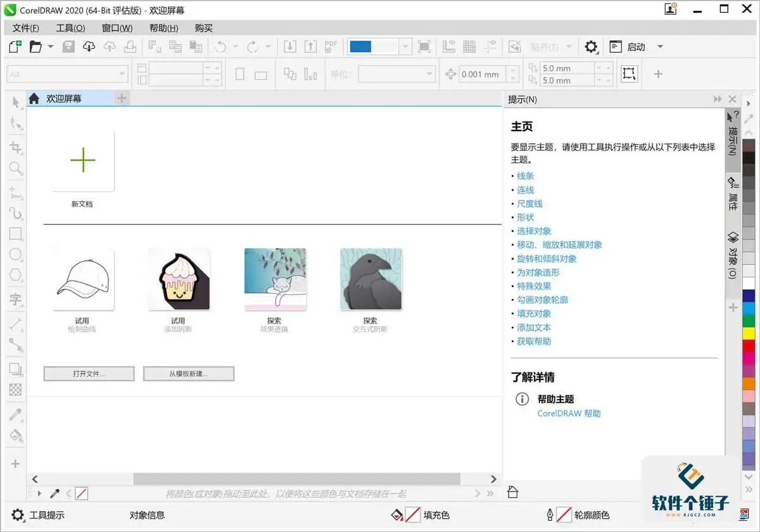The width and height of the screenshot is (760, 532).
Task: Click the Export icon with up arrow
Action: (310, 47)
